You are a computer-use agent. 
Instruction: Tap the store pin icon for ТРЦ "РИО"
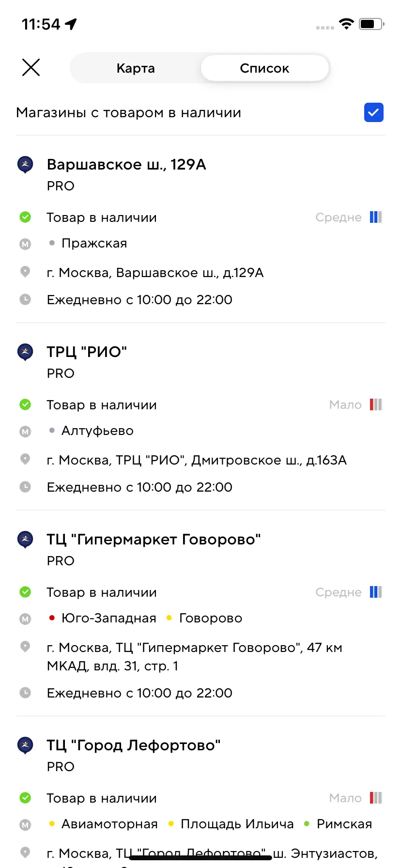25,352
